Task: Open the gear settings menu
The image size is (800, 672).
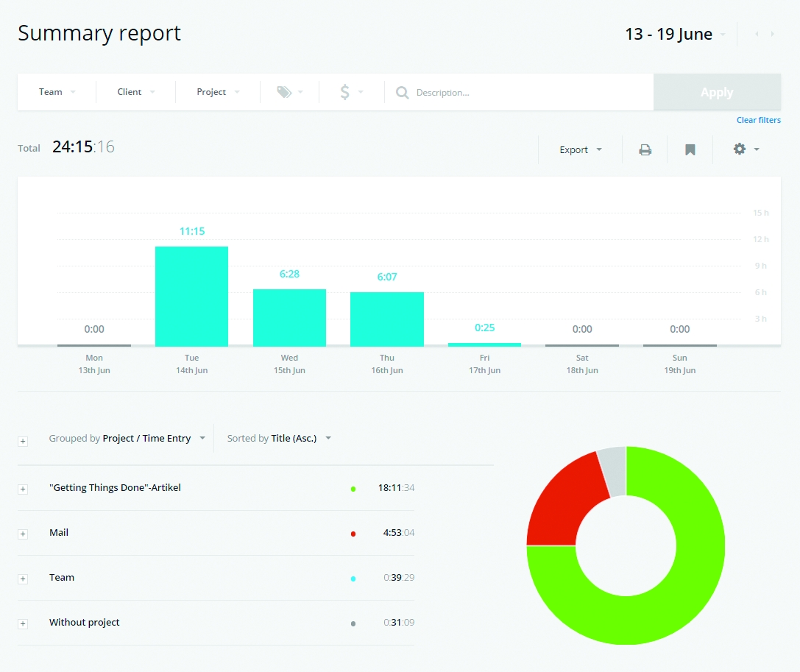Action: pos(745,149)
